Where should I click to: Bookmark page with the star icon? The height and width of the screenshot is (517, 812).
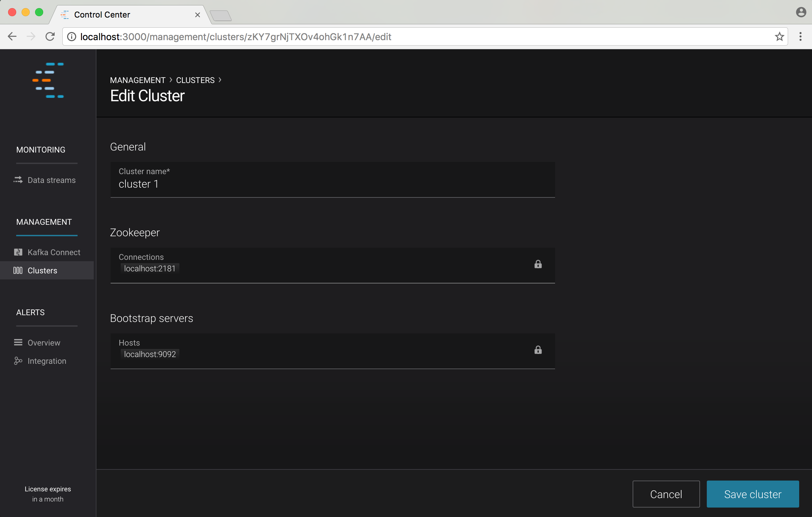coord(779,36)
